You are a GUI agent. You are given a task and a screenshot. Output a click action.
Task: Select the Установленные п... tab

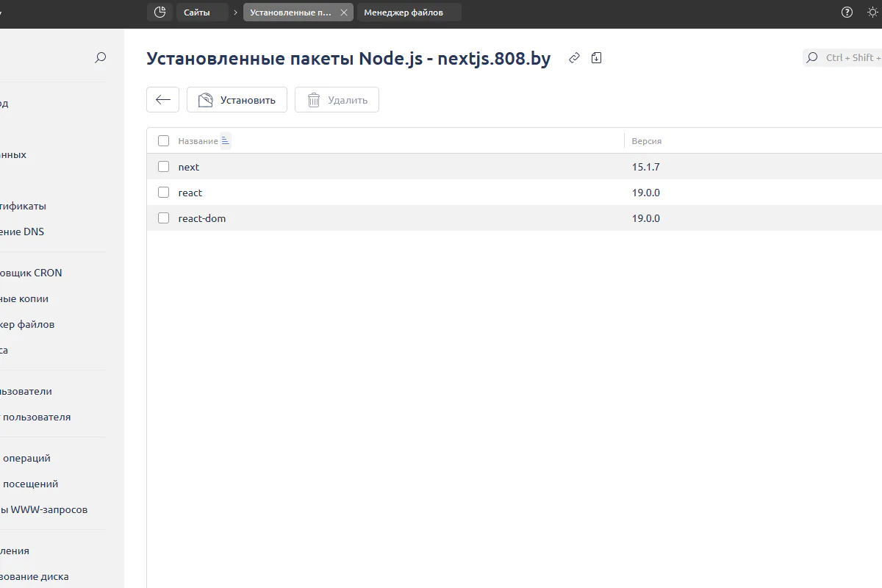pos(291,12)
